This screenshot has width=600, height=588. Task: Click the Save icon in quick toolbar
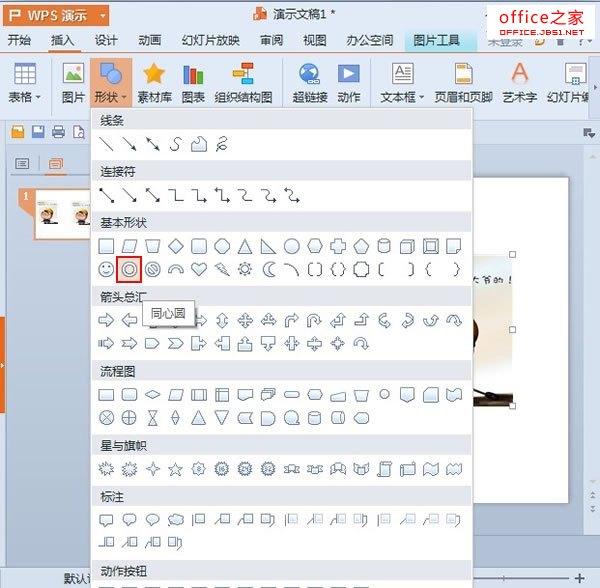38,132
